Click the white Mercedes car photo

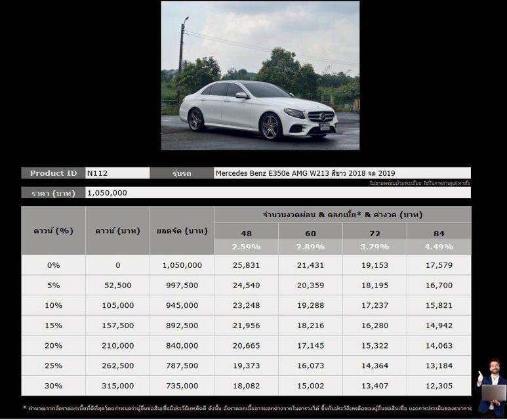pos(260,75)
